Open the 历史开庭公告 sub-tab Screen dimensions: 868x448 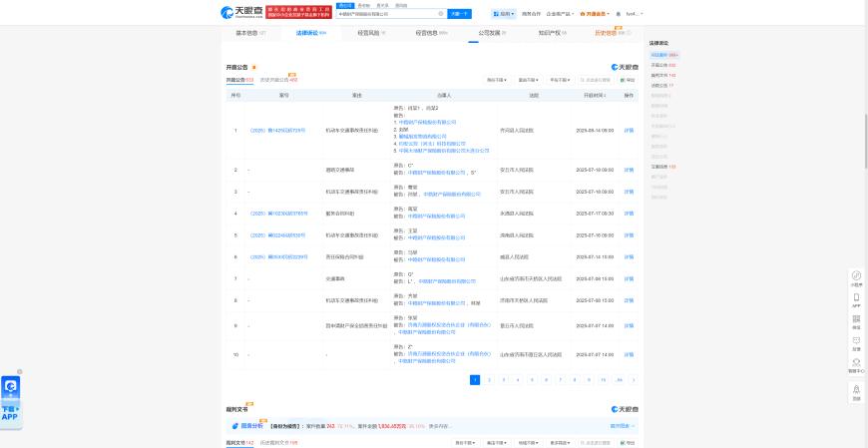278,80
